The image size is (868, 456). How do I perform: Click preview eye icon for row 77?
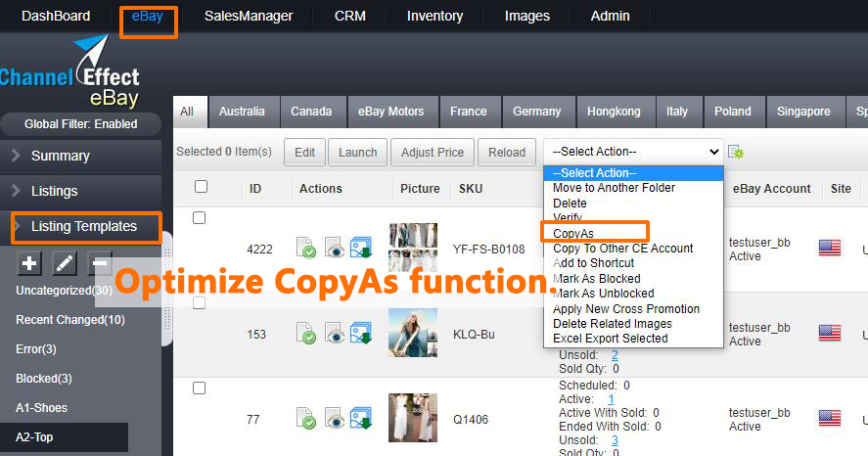334,419
